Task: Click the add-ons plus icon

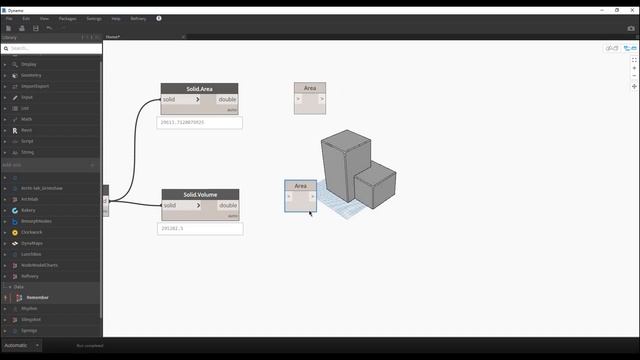Action: coord(92,165)
